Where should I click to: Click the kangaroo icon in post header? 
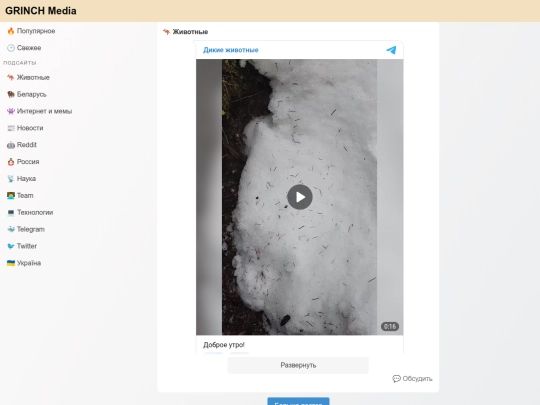click(x=166, y=32)
